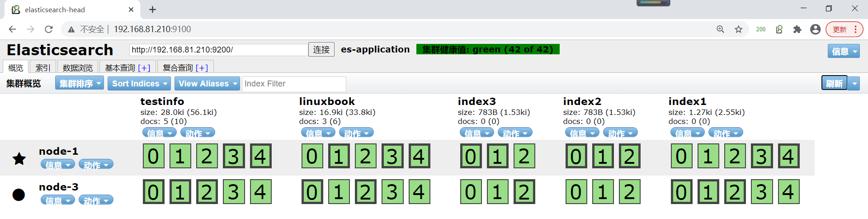Viewport: 868px width, 219px height.
Task: Click the 200 status extension badge
Action: tap(761, 29)
